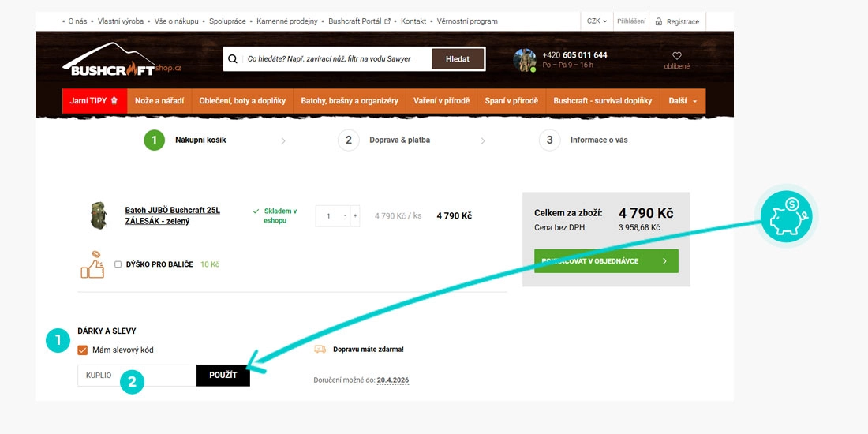
Task: Click the Bushcraft Portál link
Action: click(355, 21)
